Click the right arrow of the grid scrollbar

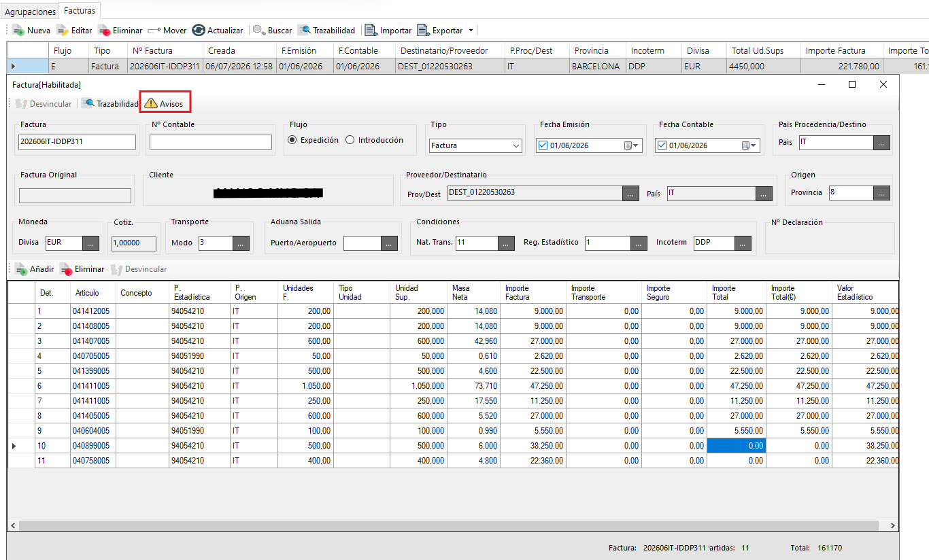click(x=894, y=526)
